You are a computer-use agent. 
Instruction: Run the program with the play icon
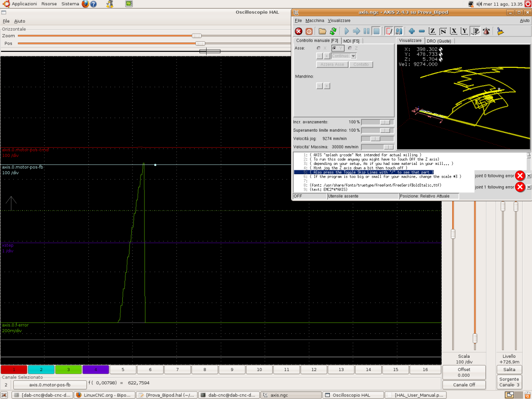click(347, 31)
